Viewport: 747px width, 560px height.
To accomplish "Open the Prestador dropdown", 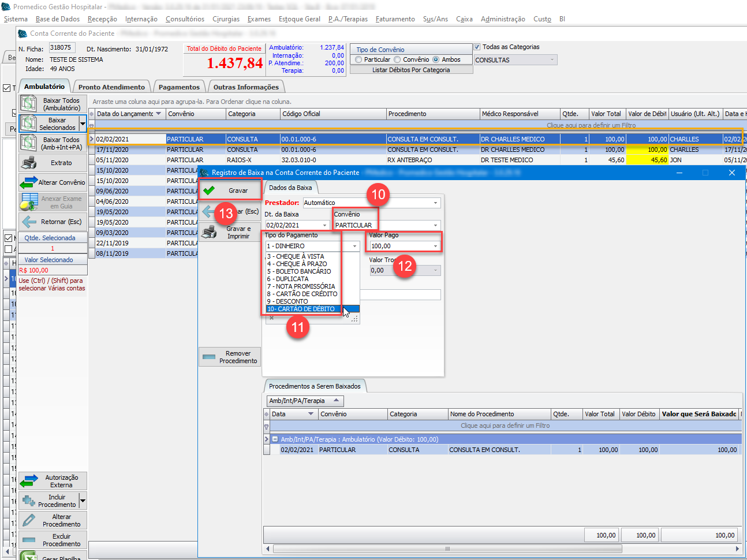I will [x=435, y=203].
